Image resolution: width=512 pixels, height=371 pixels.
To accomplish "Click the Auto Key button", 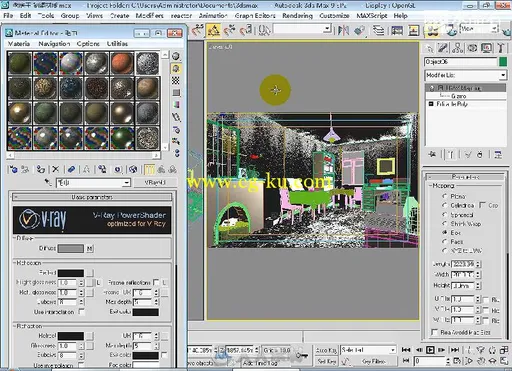I will pos(326,350).
